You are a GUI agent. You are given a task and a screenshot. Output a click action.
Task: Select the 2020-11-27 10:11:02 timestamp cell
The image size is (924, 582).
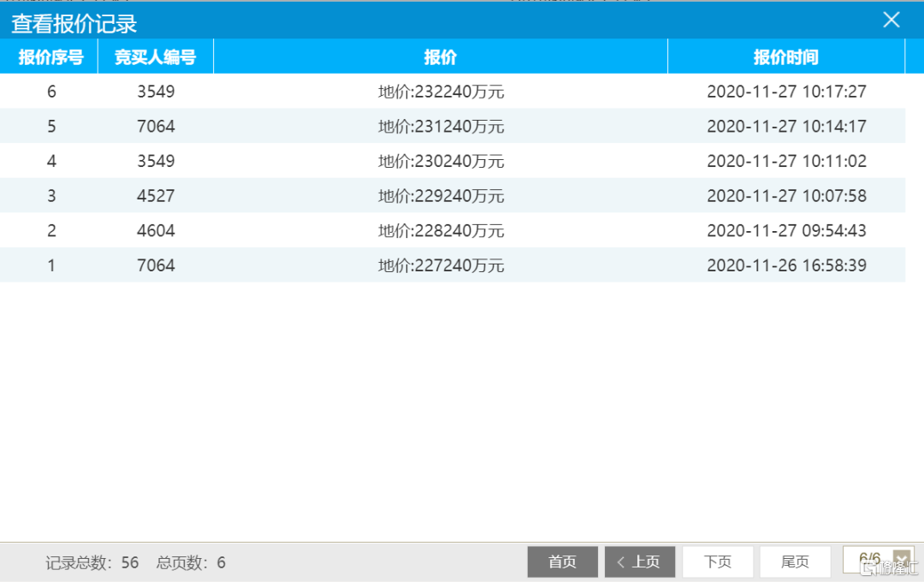[786, 161]
